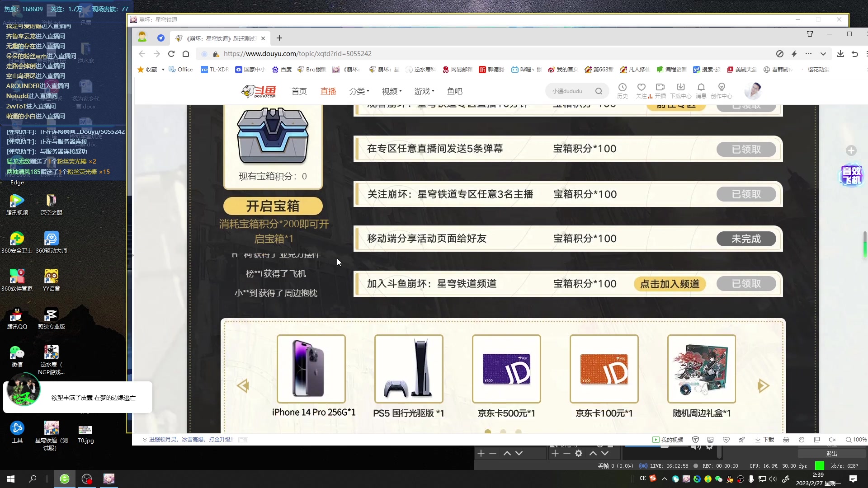Show hidden system tray icons chevron

(664, 479)
